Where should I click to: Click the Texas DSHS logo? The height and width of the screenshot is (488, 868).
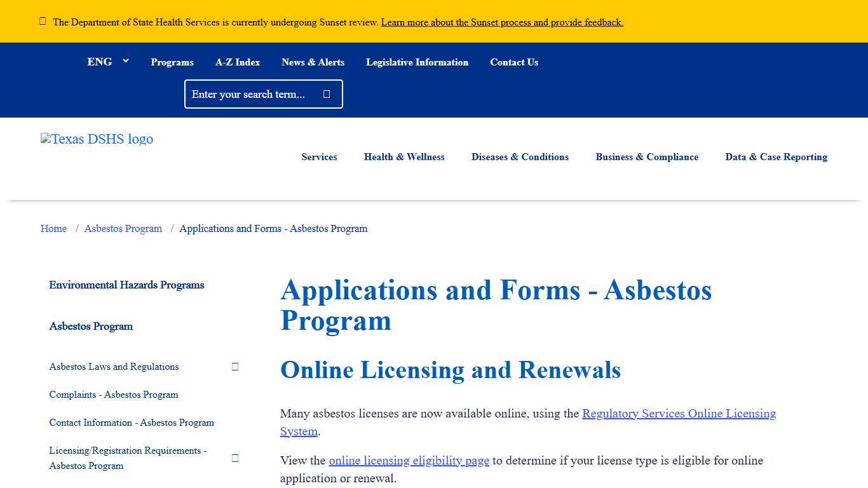pos(97,139)
